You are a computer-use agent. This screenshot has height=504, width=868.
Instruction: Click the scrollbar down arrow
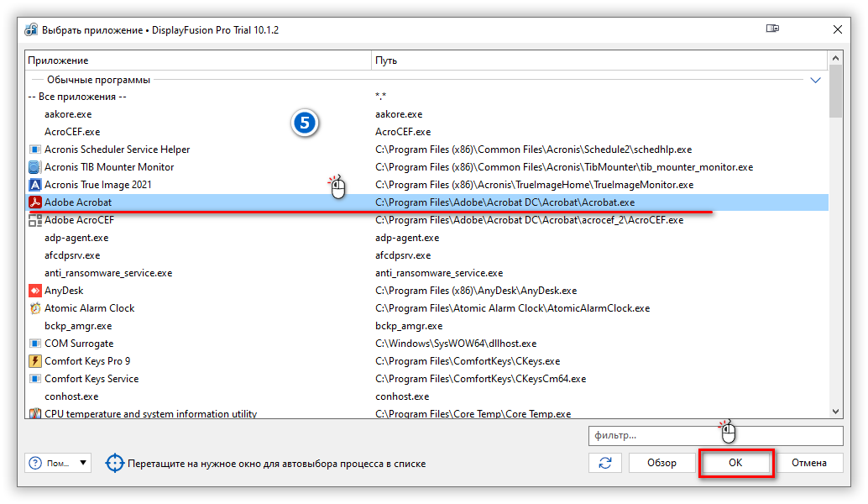click(x=836, y=412)
